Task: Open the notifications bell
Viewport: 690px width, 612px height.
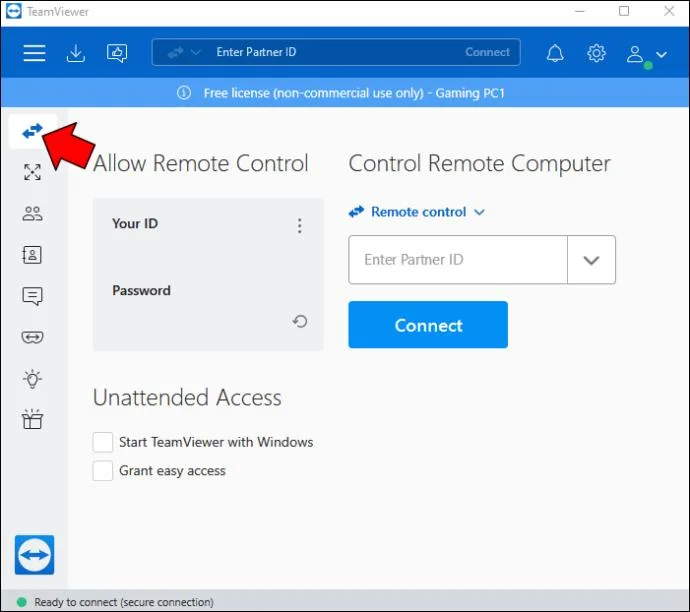Action: (x=555, y=53)
